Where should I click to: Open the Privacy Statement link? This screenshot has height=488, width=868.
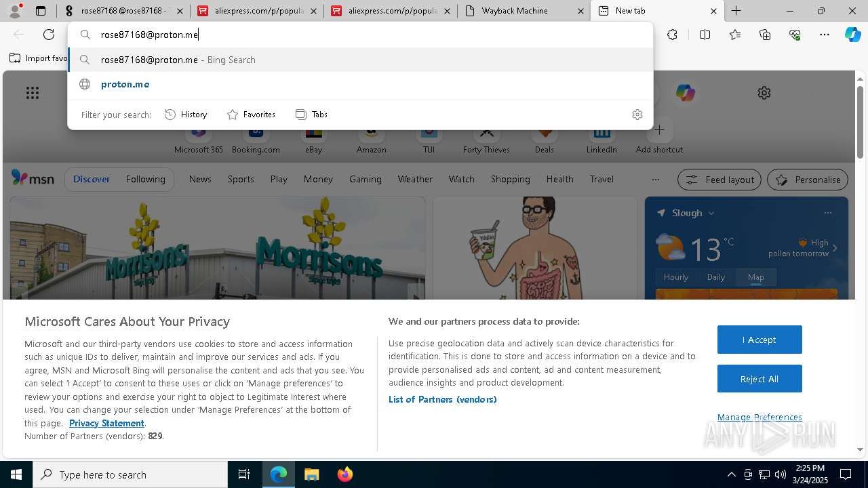106,423
